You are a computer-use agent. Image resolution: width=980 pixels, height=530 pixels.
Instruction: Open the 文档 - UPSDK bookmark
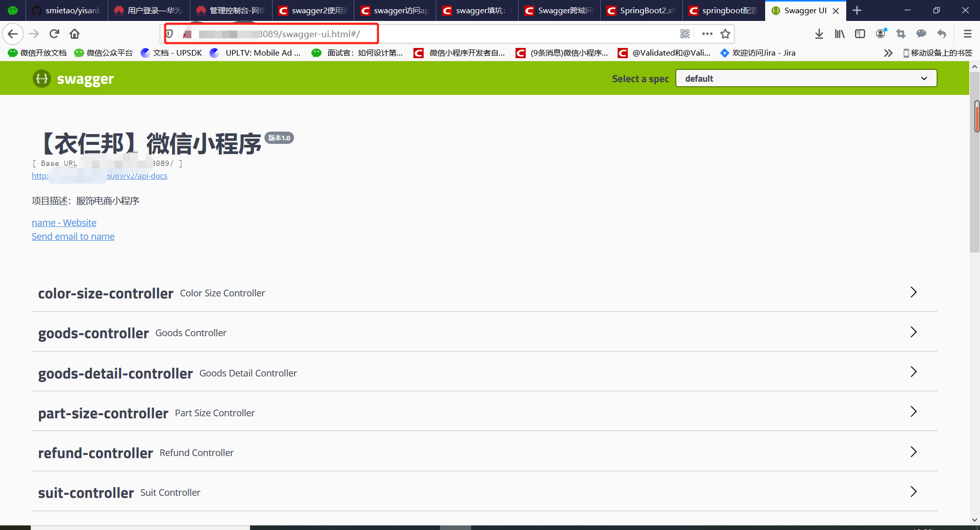click(x=171, y=53)
